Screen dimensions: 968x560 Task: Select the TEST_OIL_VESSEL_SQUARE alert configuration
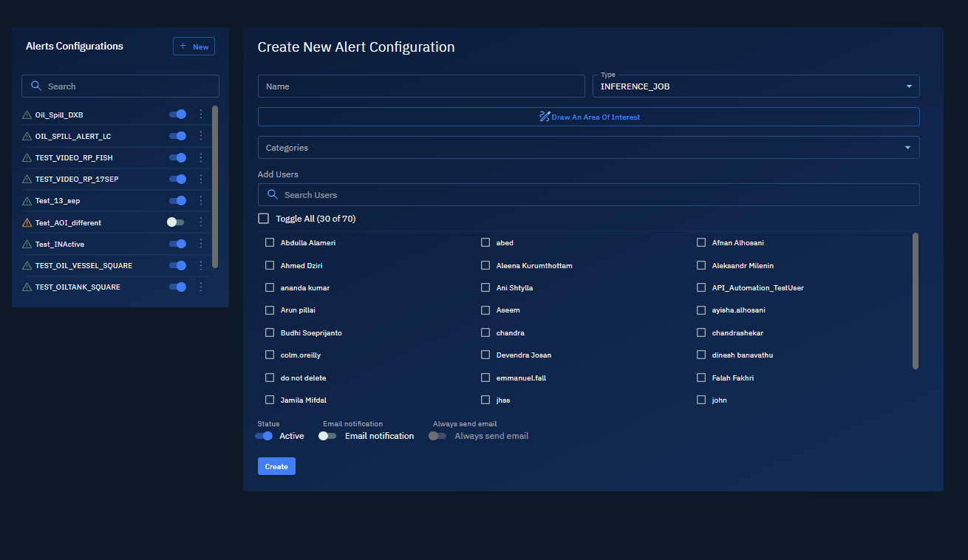click(x=83, y=265)
